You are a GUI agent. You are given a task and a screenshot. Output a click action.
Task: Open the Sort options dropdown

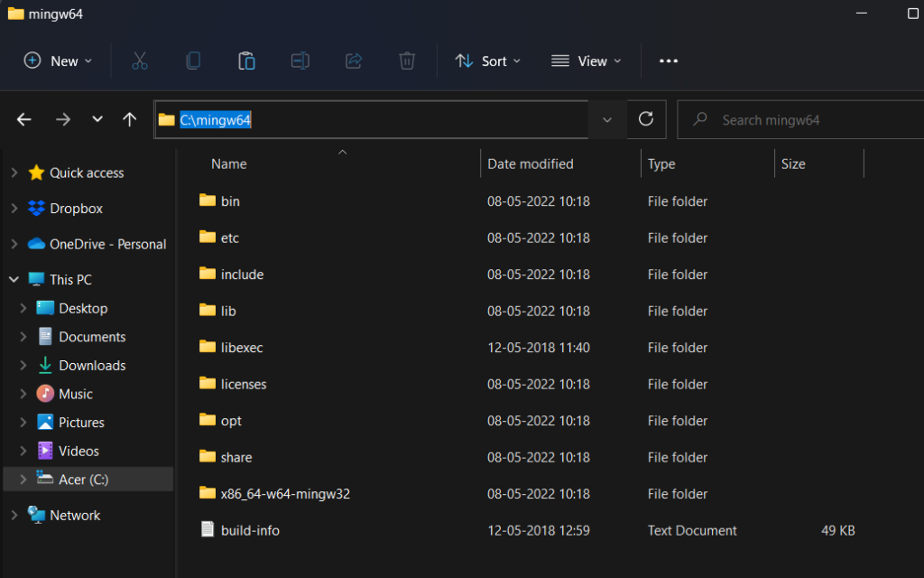tap(488, 61)
